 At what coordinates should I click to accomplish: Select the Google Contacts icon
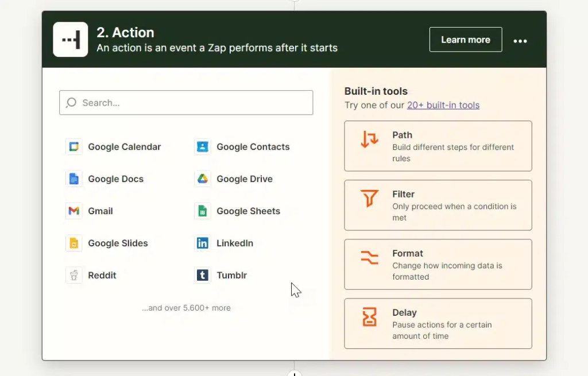[202, 147]
